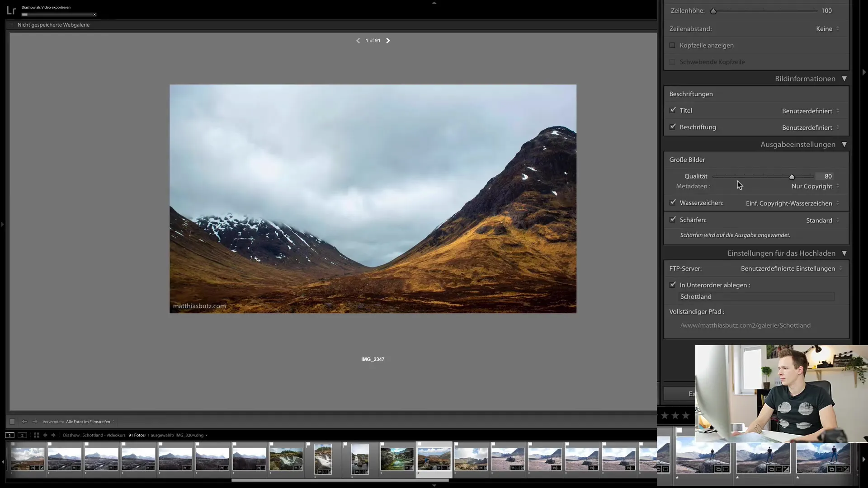Image resolution: width=868 pixels, height=488 pixels.
Task: Open Titel dropdown set to Benutzerdefiniert
Action: [x=809, y=111]
